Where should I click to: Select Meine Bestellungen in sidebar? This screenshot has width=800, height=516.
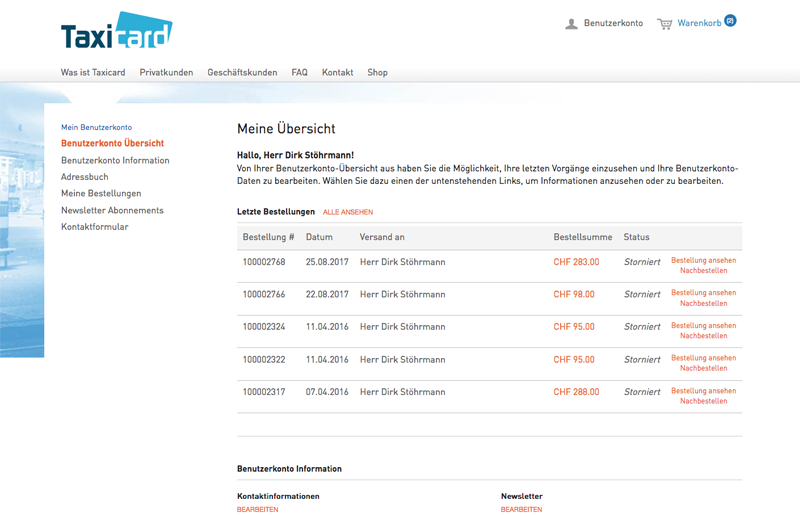[x=101, y=193]
